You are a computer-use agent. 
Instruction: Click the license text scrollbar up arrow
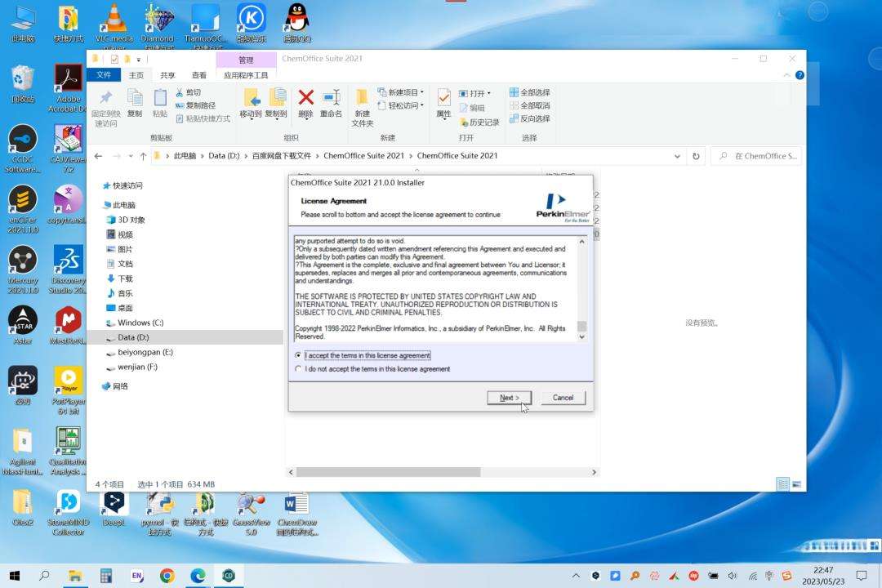(x=581, y=242)
